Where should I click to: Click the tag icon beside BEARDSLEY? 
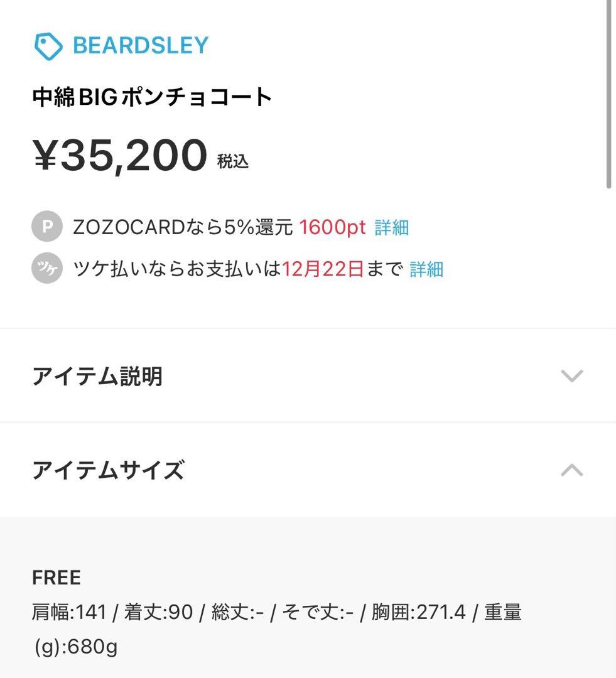pyautogui.click(x=48, y=46)
